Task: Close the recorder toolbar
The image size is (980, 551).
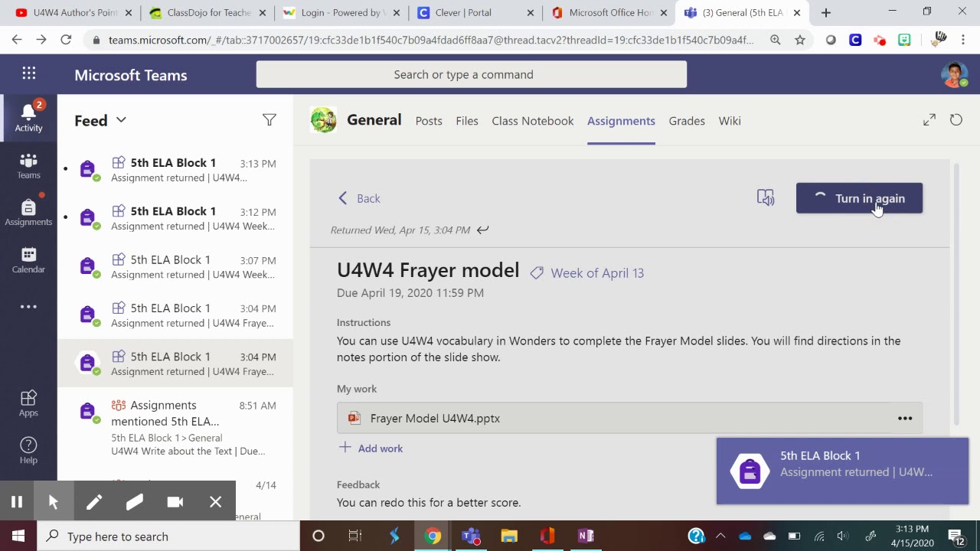Action: [216, 502]
